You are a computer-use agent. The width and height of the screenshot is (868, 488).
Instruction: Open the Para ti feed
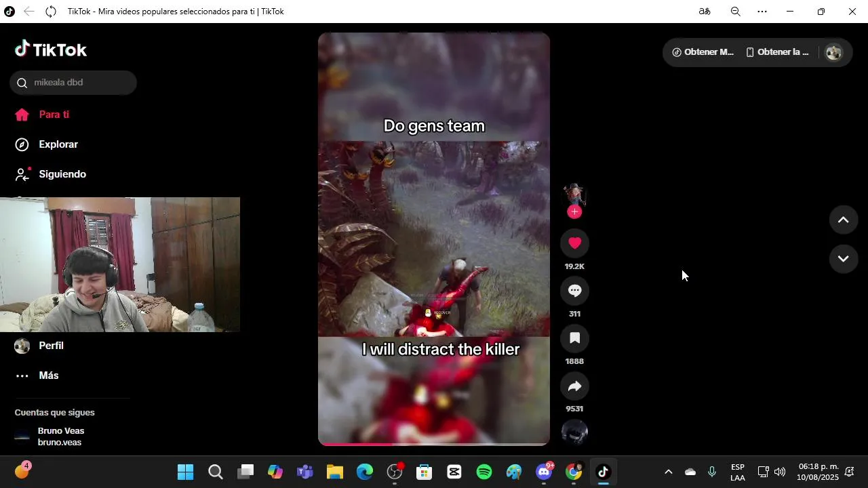[43, 115]
